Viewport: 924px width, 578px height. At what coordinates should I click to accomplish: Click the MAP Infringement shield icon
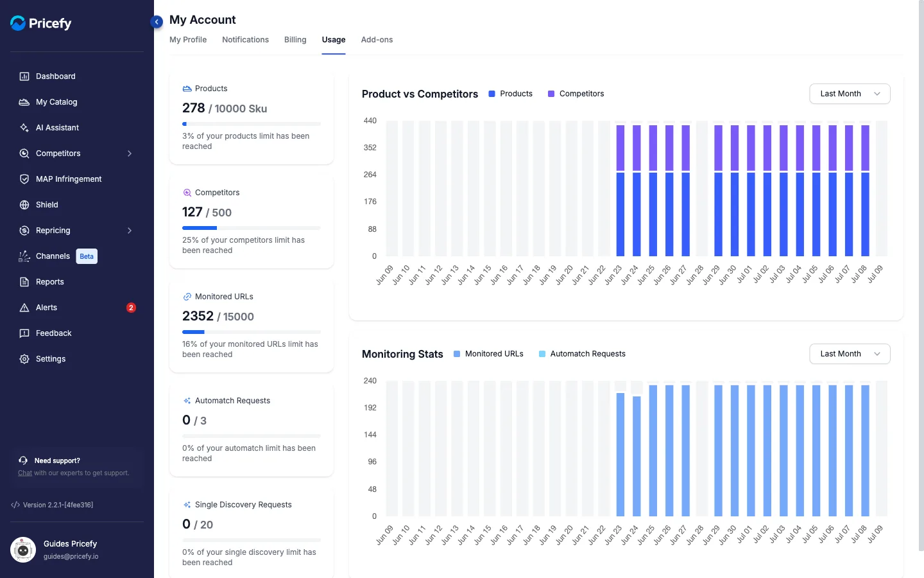click(24, 179)
